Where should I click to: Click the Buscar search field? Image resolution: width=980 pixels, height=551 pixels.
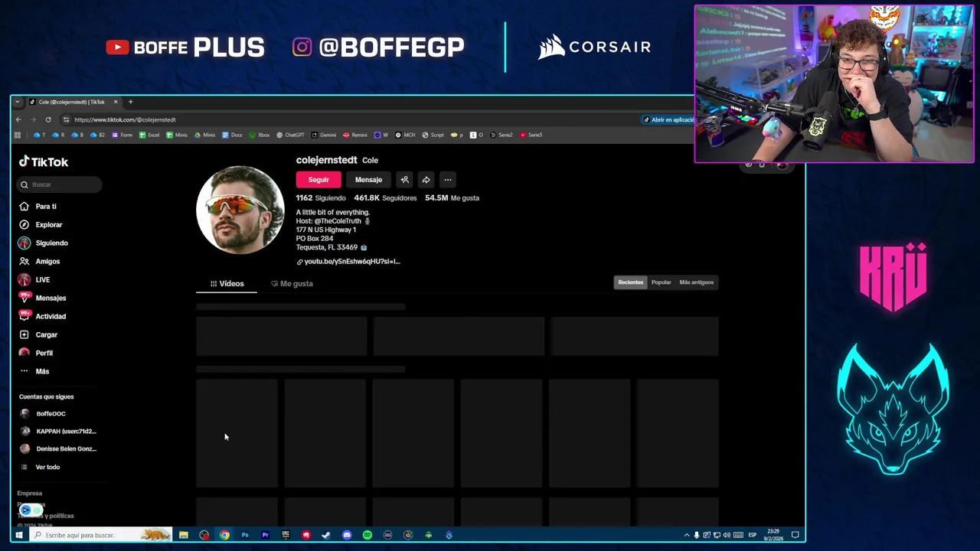(60, 184)
